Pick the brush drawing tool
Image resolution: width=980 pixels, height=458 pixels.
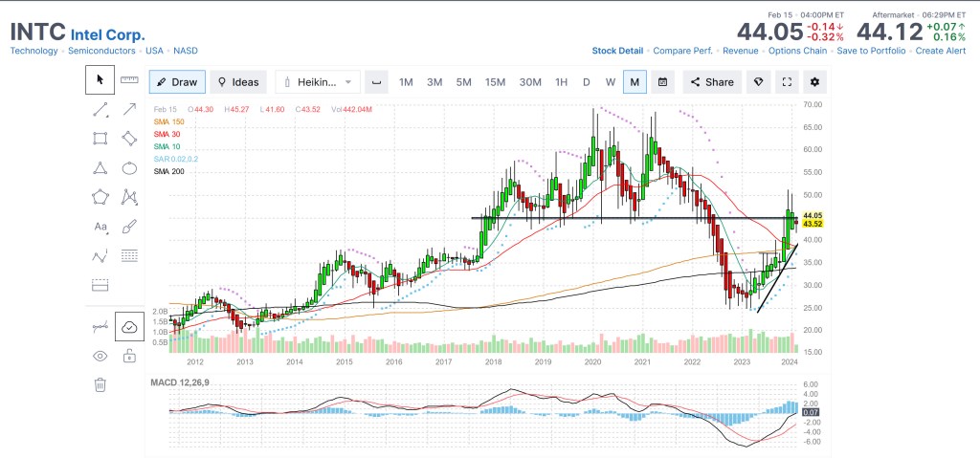(x=130, y=227)
